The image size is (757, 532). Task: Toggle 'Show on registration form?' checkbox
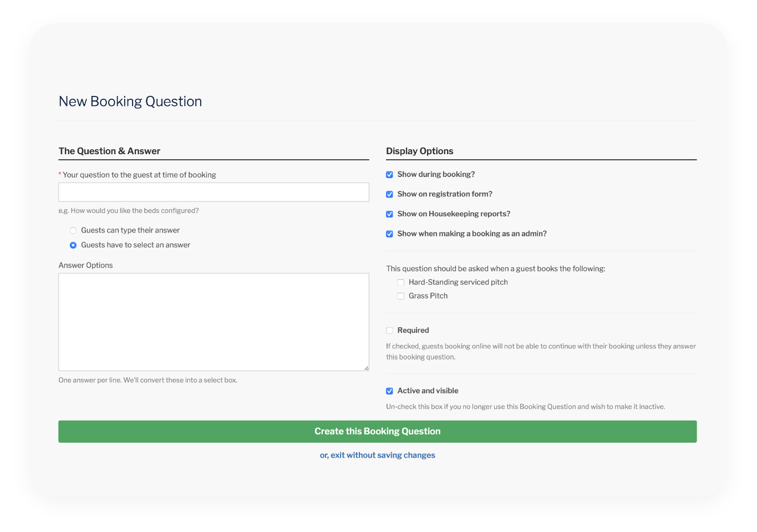click(x=389, y=194)
